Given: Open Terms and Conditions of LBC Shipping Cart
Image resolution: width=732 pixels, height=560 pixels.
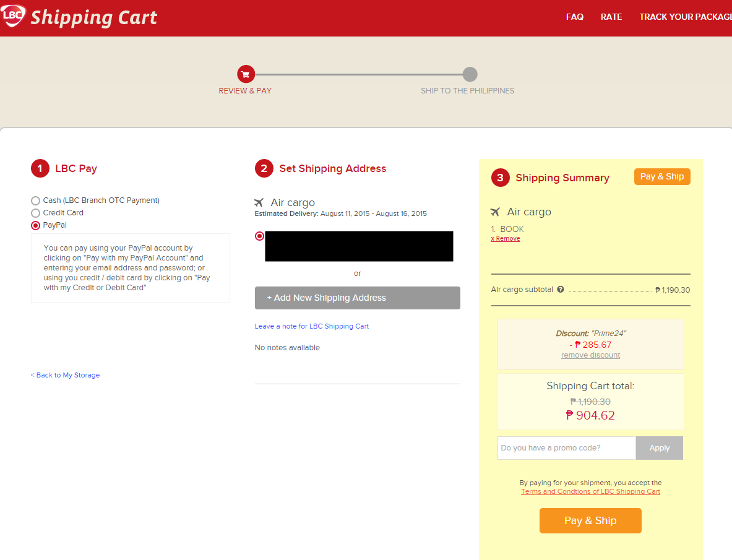Looking at the screenshot, I should [x=590, y=491].
